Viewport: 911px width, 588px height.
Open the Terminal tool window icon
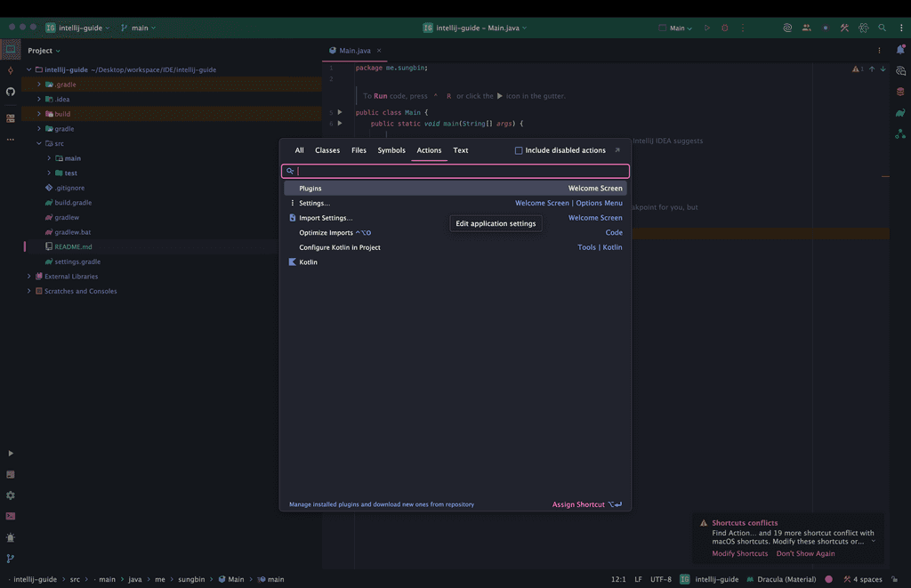click(x=11, y=516)
